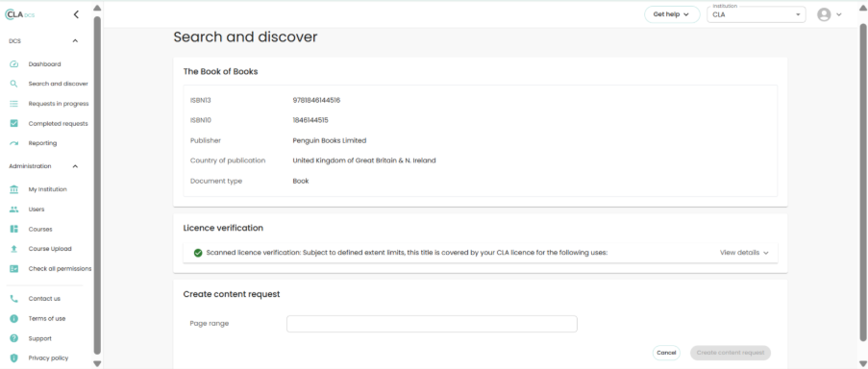Open Completed requests menu item
This screenshot has height=369, width=868.
coord(58,123)
